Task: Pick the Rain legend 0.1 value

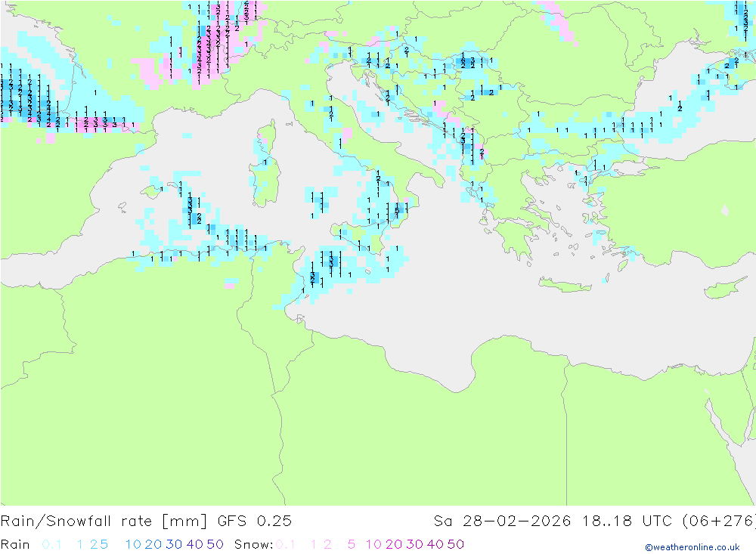Action: pyautogui.click(x=51, y=544)
